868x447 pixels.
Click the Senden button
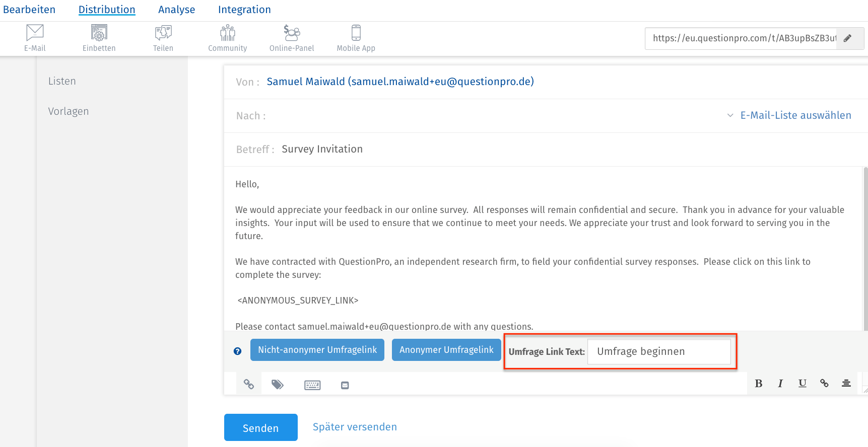261,427
